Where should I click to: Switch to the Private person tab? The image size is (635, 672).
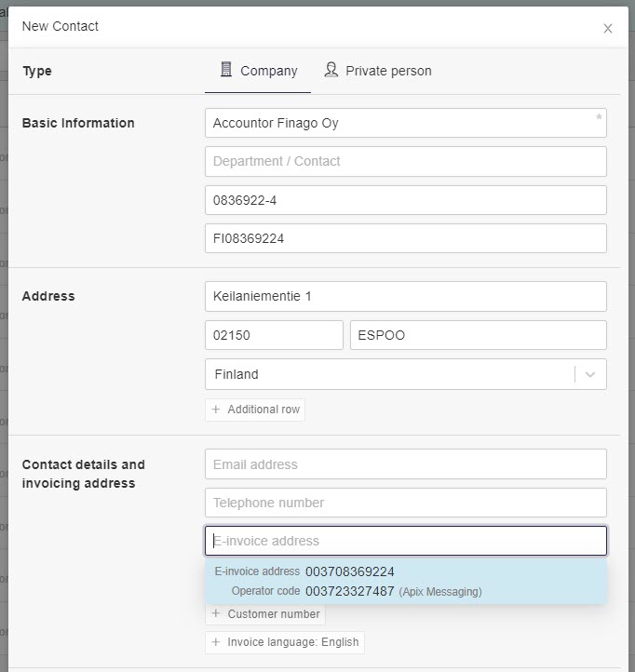click(x=378, y=71)
